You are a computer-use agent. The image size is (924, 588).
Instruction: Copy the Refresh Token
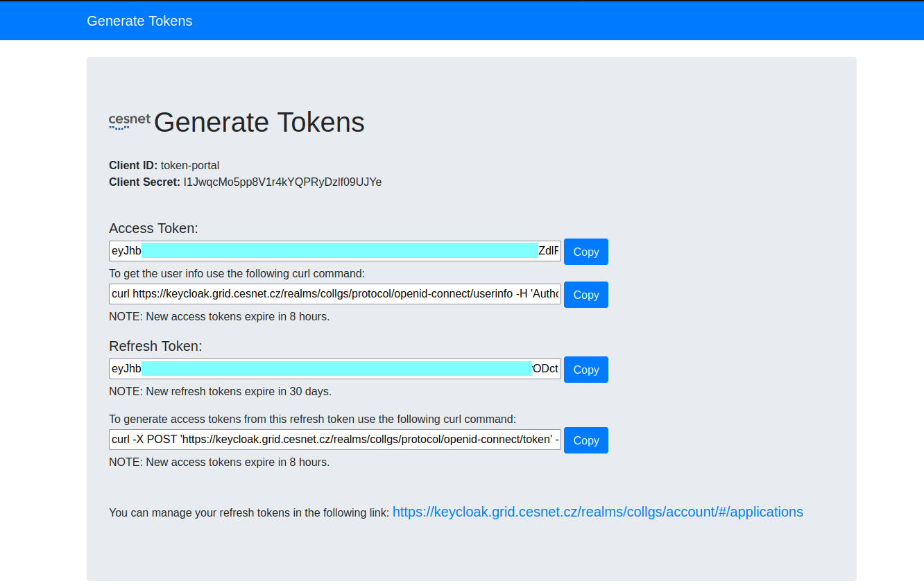585,369
